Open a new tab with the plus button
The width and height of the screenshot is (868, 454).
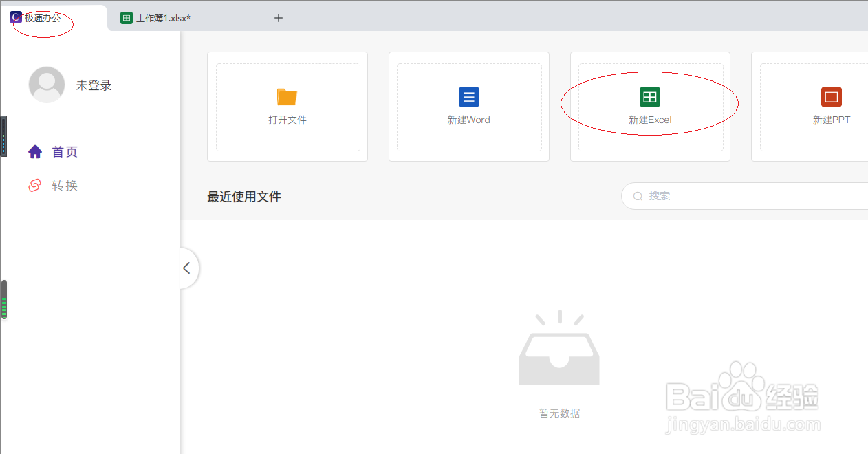coord(278,17)
